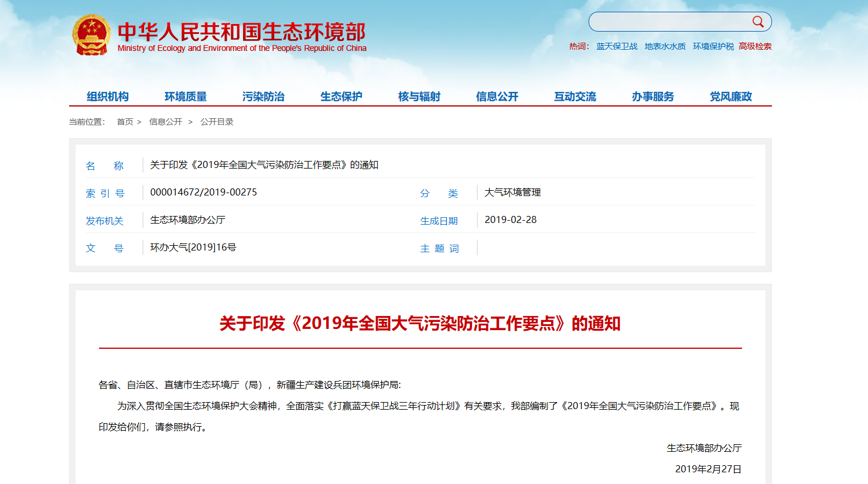The image size is (868, 484).
Task: Go to 首页 in the breadcrumb
Action: tap(125, 122)
